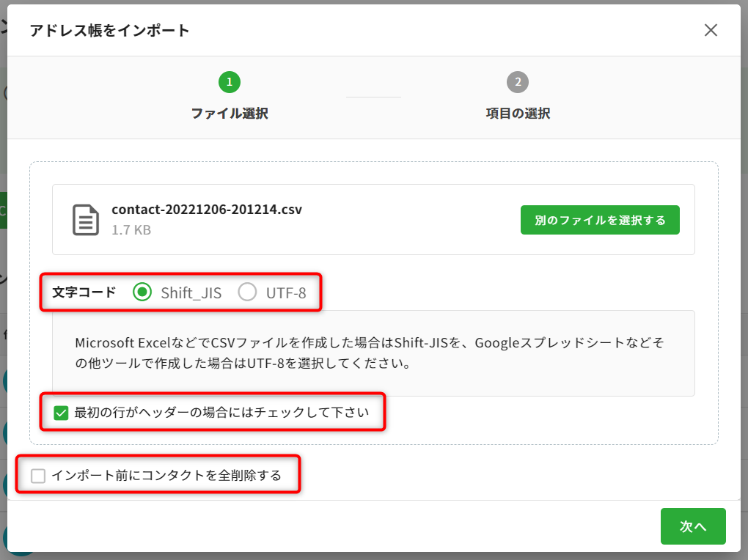
Task: Click the アドレス帳をインポート dialog title
Action: [x=110, y=30]
